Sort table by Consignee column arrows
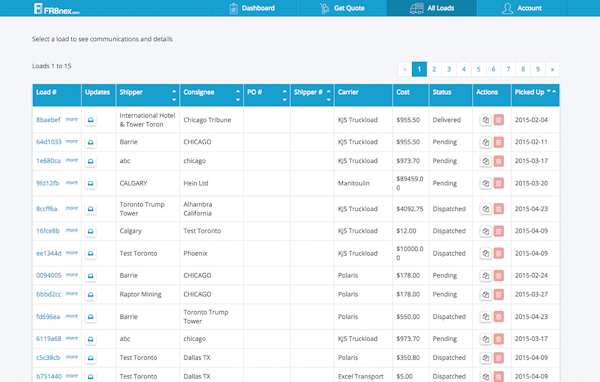Image resolution: width=600 pixels, height=382 pixels. (x=238, y=95)
